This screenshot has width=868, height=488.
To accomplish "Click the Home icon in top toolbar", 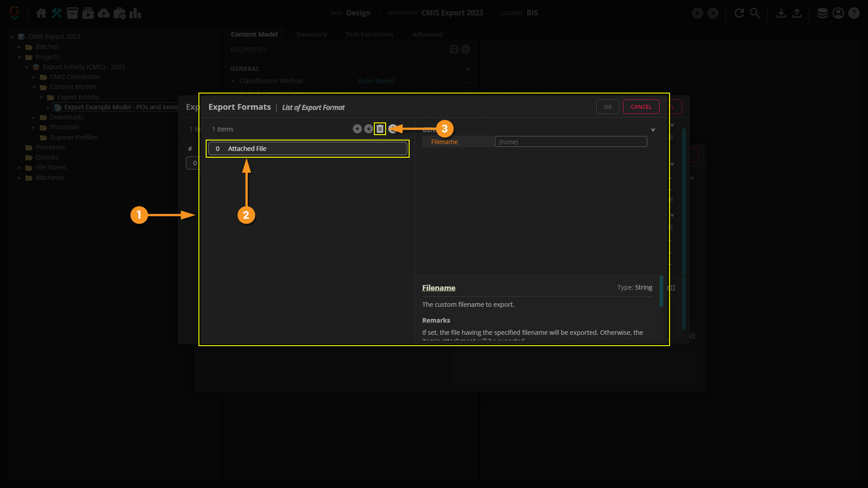I will (x=41, y=13).
